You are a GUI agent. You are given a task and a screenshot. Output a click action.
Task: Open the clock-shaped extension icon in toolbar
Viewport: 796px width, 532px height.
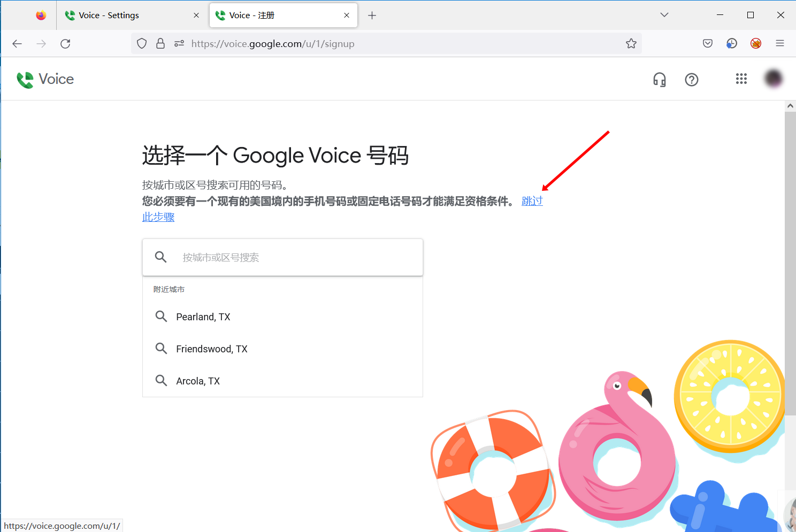pyautogui.click(x=732, y=44)
